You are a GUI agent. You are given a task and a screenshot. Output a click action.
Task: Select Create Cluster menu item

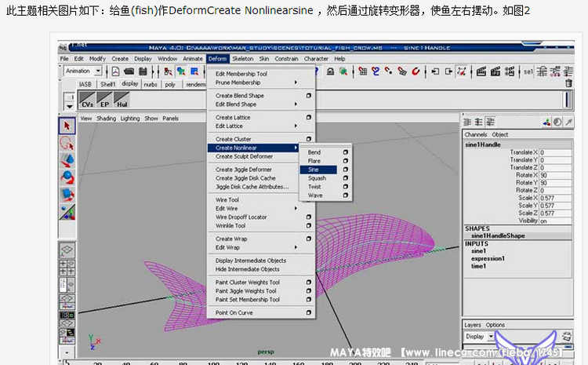coord(234,139)
